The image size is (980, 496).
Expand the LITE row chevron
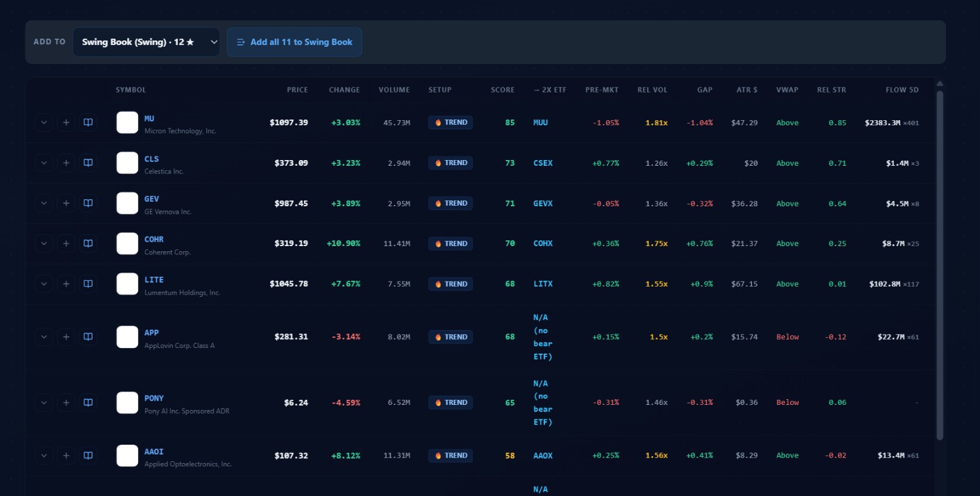coord(44,284)
